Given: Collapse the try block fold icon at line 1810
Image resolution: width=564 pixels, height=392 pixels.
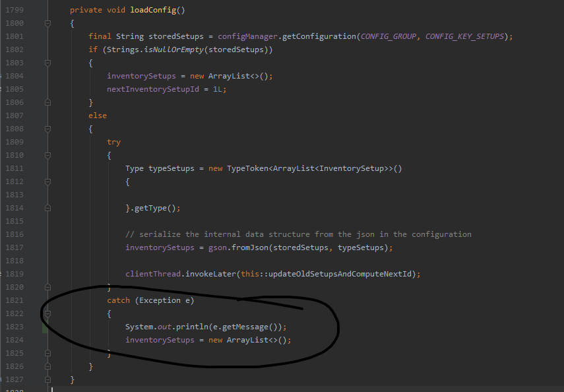Looking at the screenshot, I should (46, 154).
